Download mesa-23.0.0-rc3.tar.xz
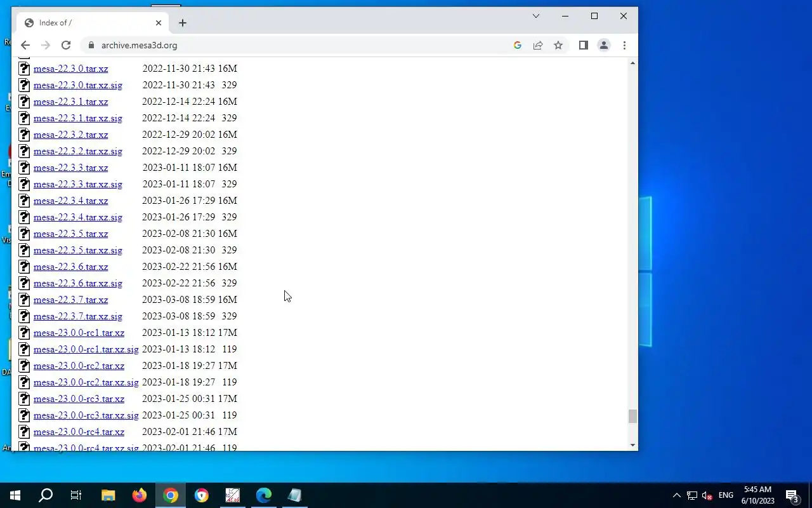 (79, 399)
